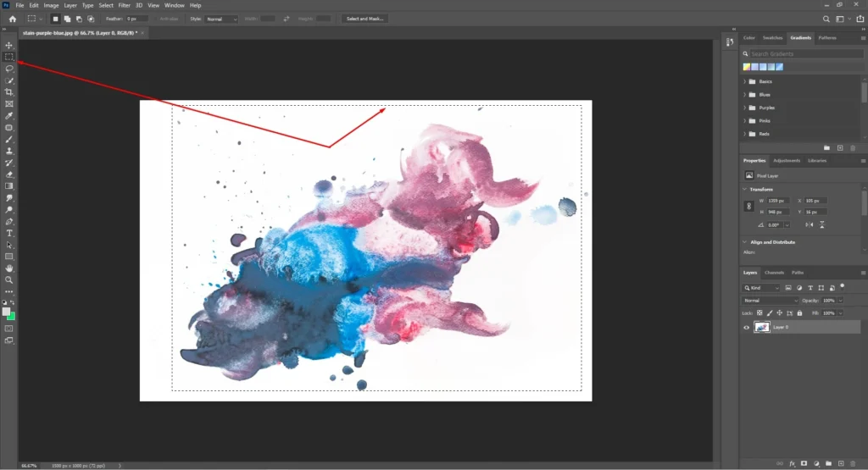Select the Move tool
The image size is (868, 470).
8,46
